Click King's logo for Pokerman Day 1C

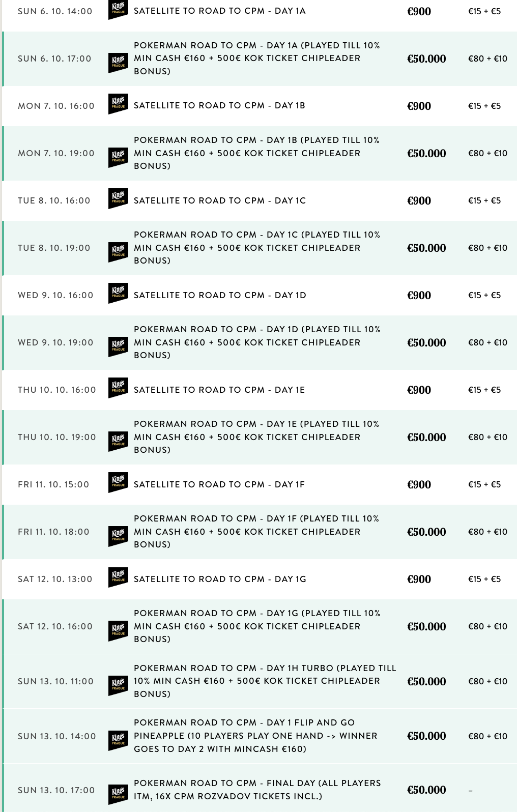click(118, 252)
